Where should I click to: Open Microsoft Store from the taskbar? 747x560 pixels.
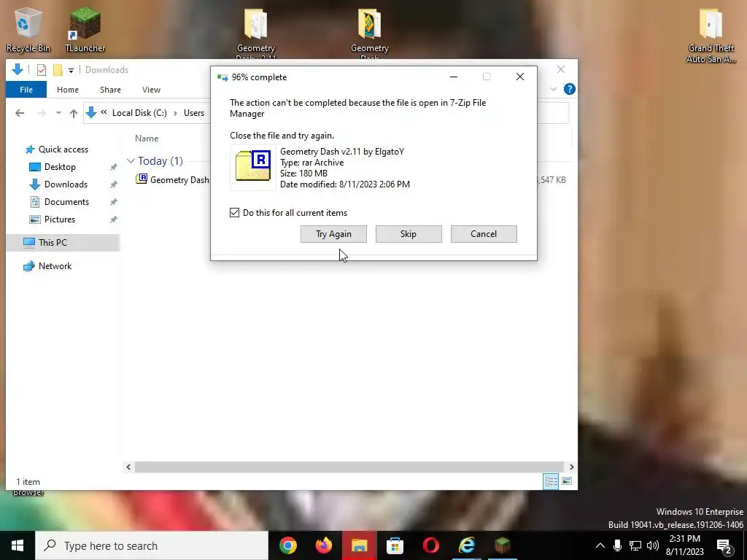click(x=395, y=545)
